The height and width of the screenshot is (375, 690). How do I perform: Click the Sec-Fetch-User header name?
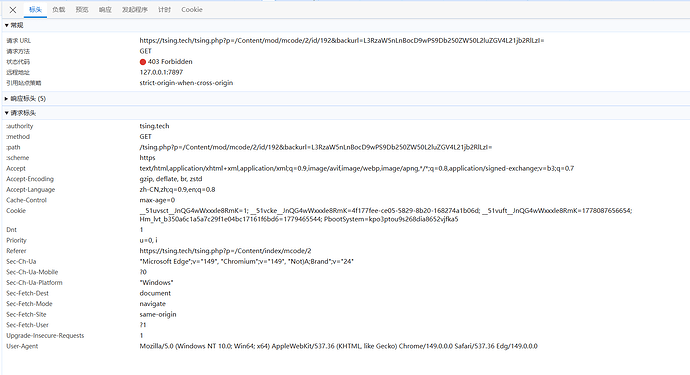pyautogui.click(x=27, y=325)
